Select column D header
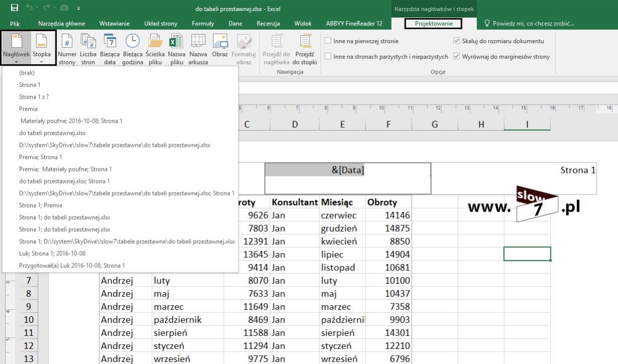 coord(295,124)
